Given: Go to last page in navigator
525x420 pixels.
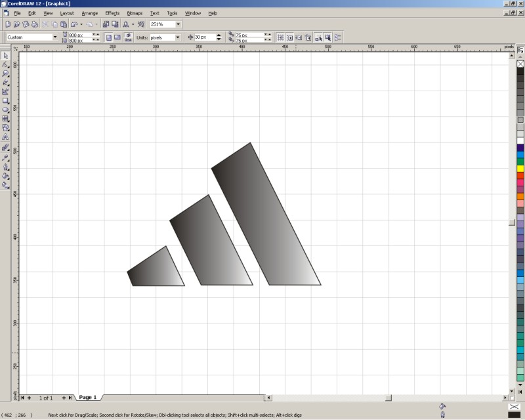Looking at the screenshot, I should pyautogui.click(x=70, y=398).
